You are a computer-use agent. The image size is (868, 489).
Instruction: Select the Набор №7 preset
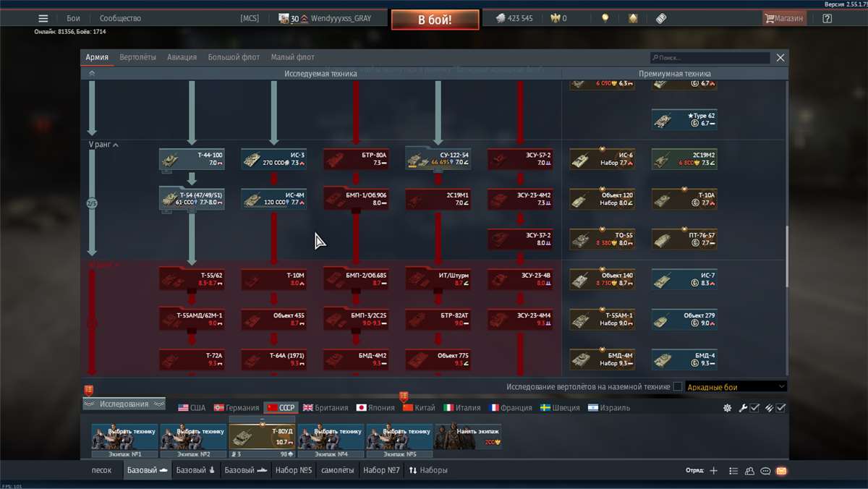click(381, 470)
